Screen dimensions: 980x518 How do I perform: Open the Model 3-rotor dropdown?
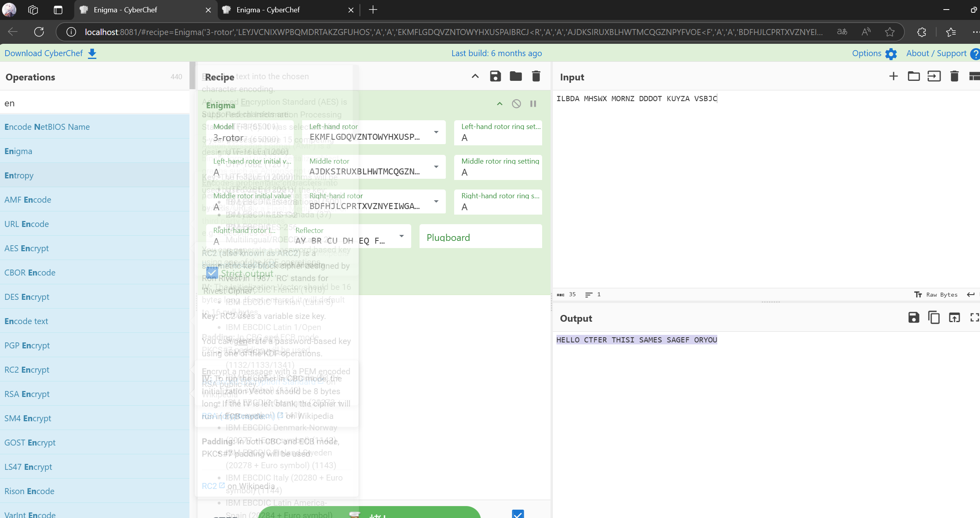(250, 133)
